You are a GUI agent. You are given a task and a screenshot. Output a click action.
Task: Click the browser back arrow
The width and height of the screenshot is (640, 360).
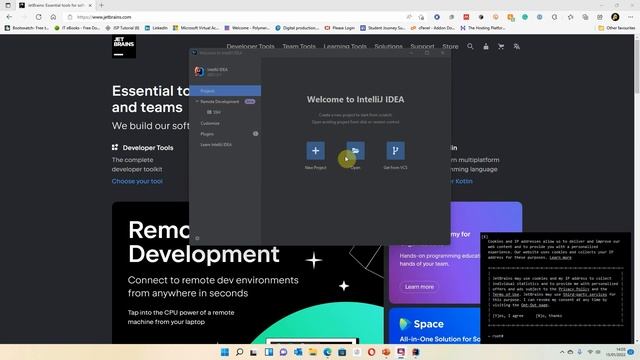pyautogui.click(x=9, y=17)
